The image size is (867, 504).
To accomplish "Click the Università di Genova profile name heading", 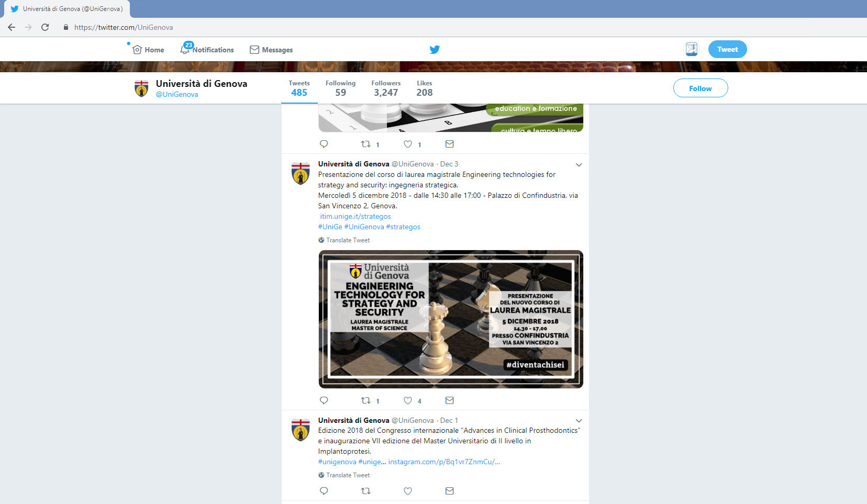I will click(x=202, y=84).
